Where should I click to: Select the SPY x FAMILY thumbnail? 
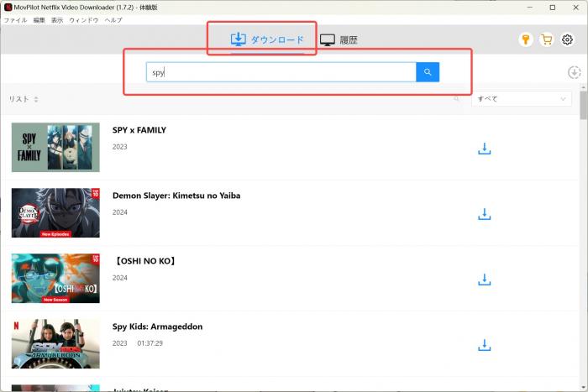point(55,147)
